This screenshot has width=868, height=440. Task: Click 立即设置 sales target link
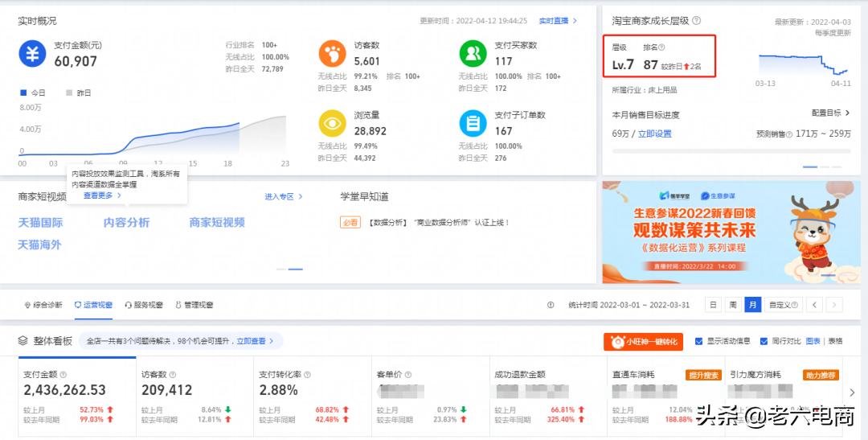[655, 134]
